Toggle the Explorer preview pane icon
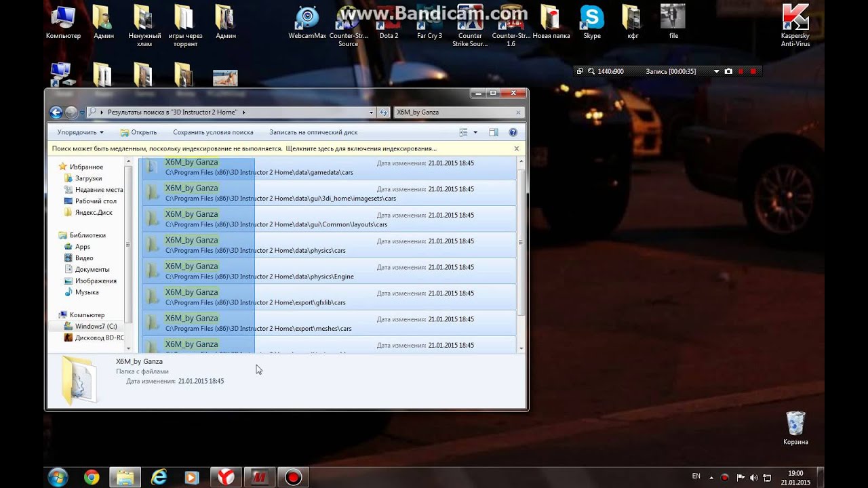This screenshot has width=868, height=488. [494, 132]
